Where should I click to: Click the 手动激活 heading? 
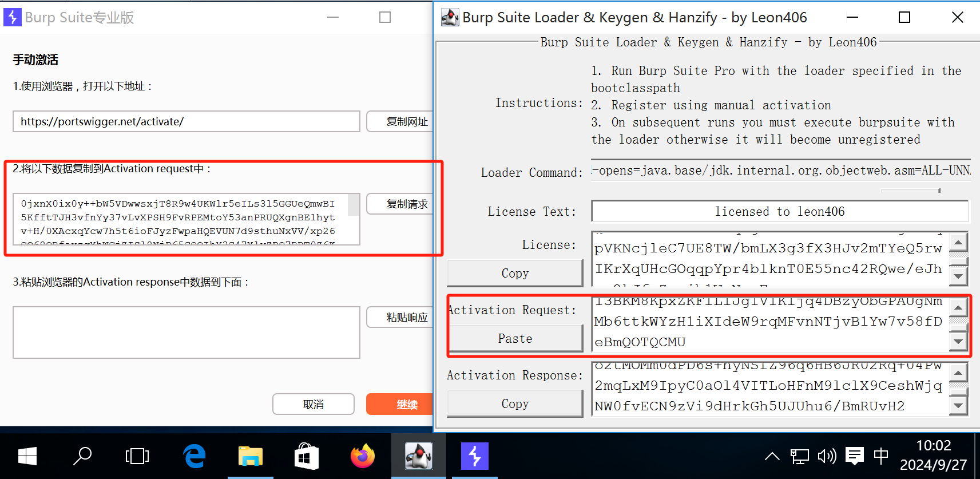click(x=35, y=60)
